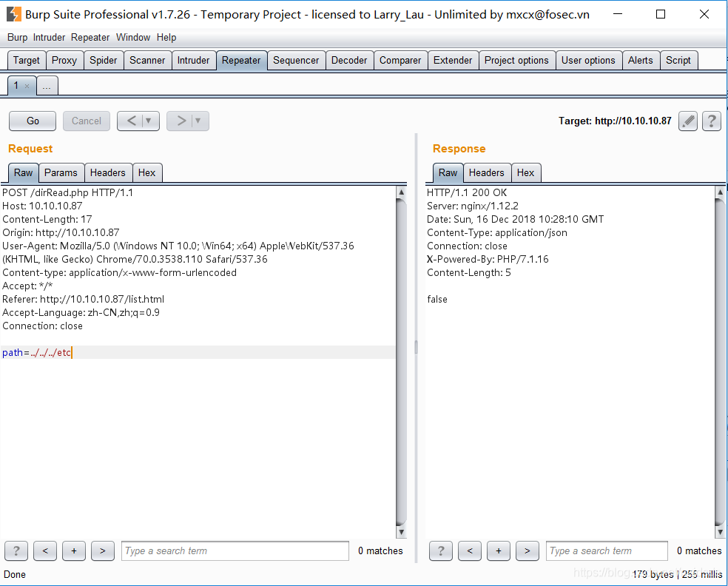Click the Referer list.html header line
The image size is (728, 586).
click(83, 300)
